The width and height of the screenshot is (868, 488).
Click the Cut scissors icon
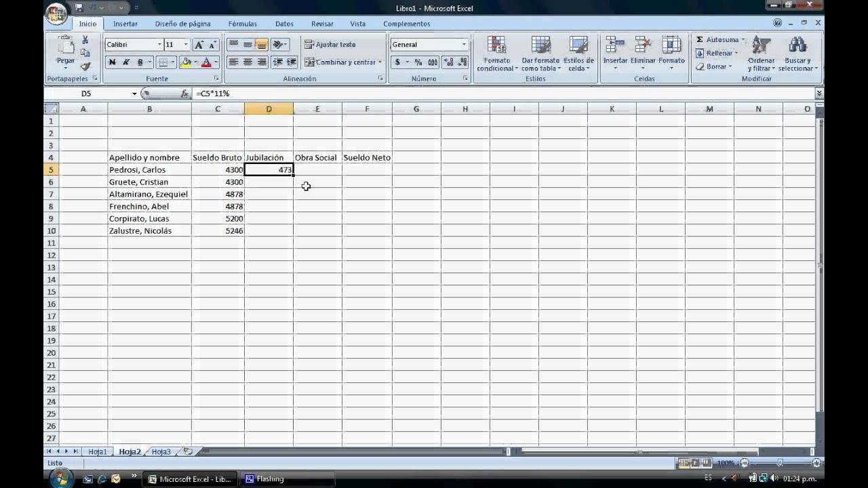(x=85, y=40)
